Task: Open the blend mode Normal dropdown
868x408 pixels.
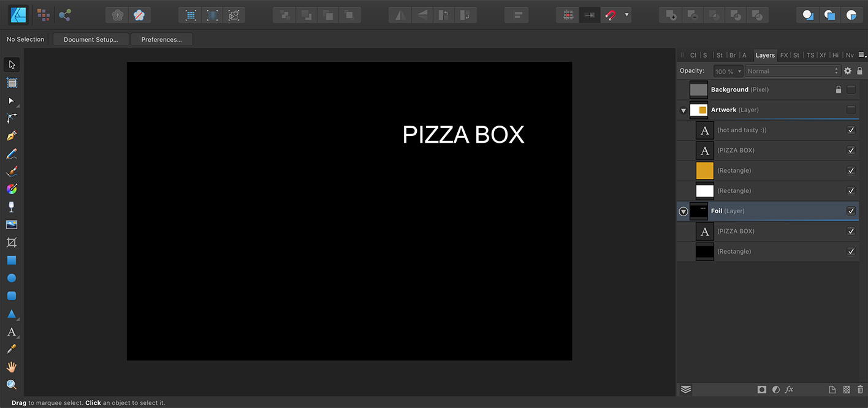Action: click(792, 71)
